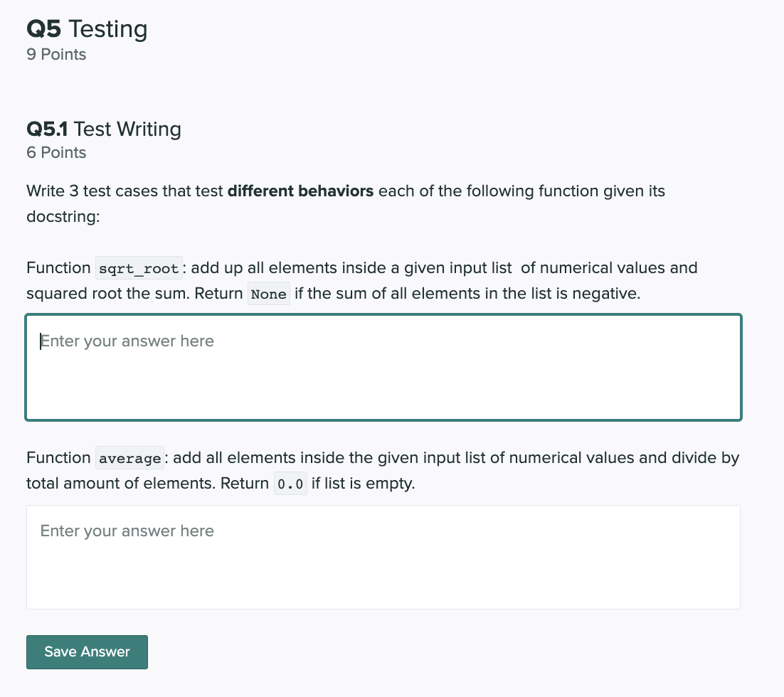Viewport: 784px width, 697px height.
Task: Click the Q5 Testing heading
Action: (87, 29)
